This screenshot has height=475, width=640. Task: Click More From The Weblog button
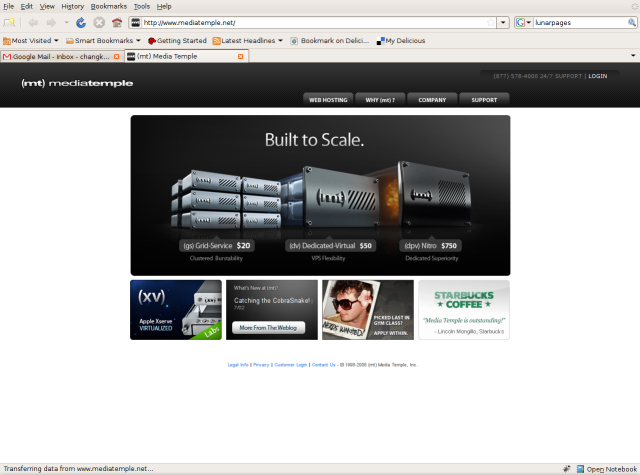pos(268,328)
